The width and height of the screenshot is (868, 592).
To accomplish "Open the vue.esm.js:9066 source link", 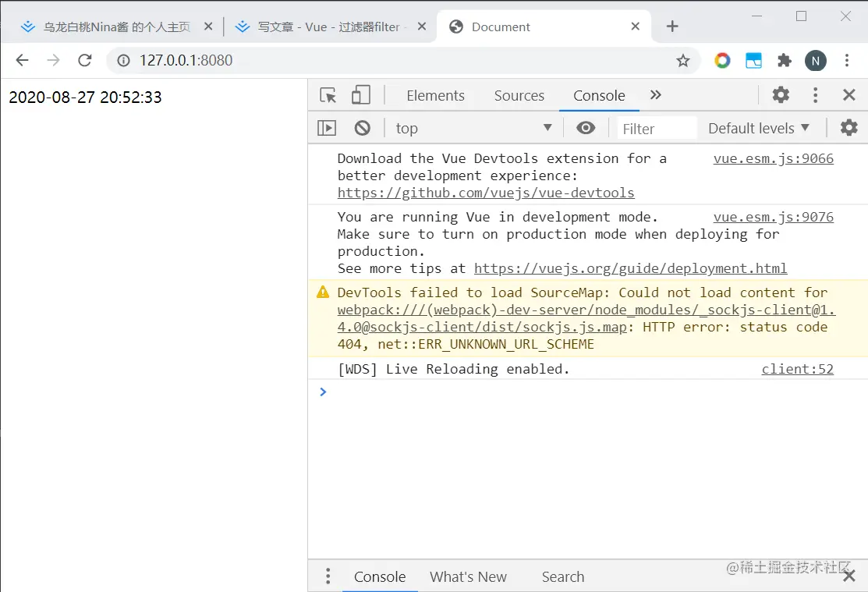I will [x=773, y=158].
